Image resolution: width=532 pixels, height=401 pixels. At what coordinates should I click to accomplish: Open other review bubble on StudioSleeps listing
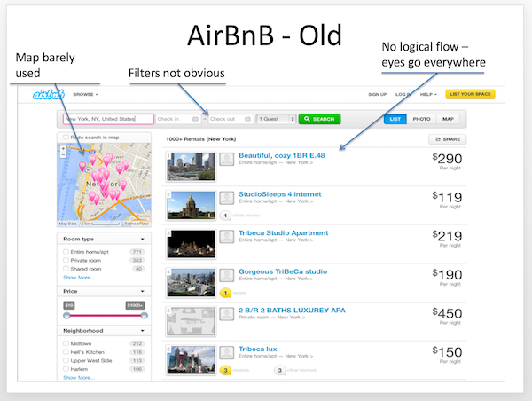click(x=225, y=216)
